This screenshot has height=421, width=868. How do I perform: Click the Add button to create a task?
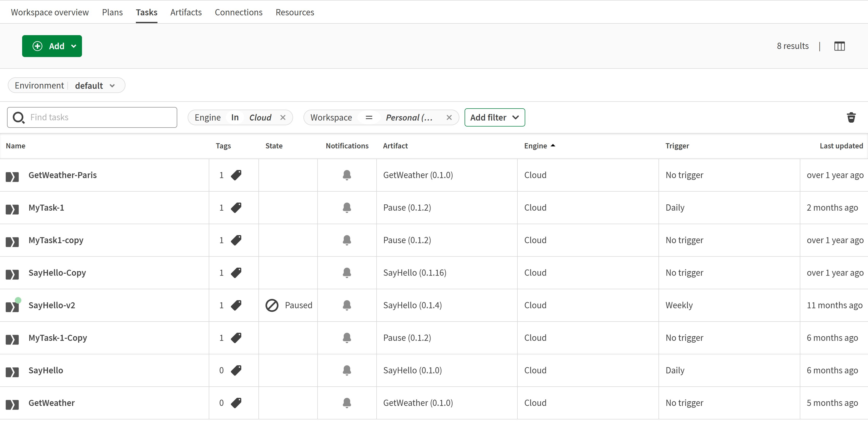coord(52,46)
